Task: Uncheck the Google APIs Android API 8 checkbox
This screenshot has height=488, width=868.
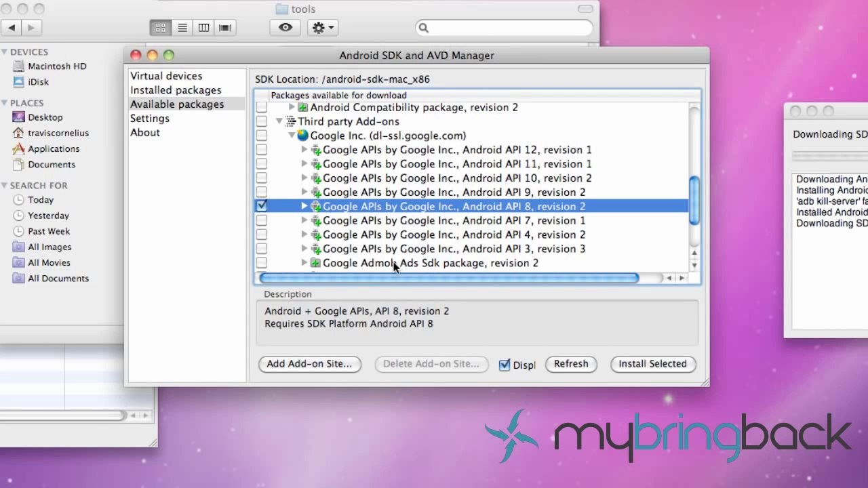Action: click(262, 206)
